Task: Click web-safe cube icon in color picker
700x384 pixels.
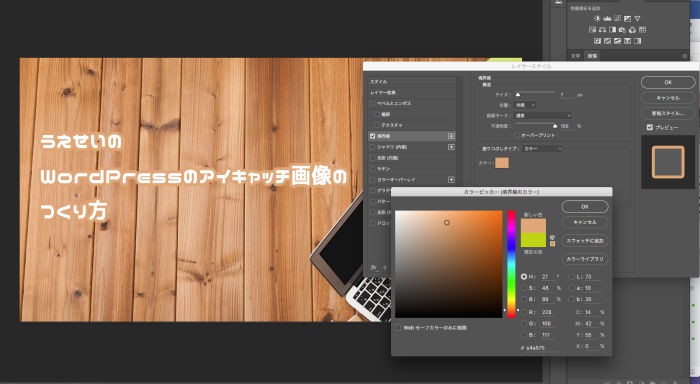Action: coord(552,237)
